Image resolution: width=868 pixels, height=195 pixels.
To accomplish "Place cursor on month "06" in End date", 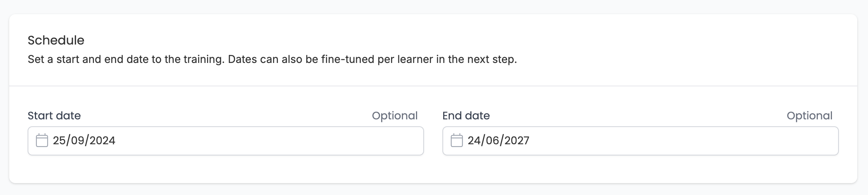I will pyautogui.click(x=493, y=140).
